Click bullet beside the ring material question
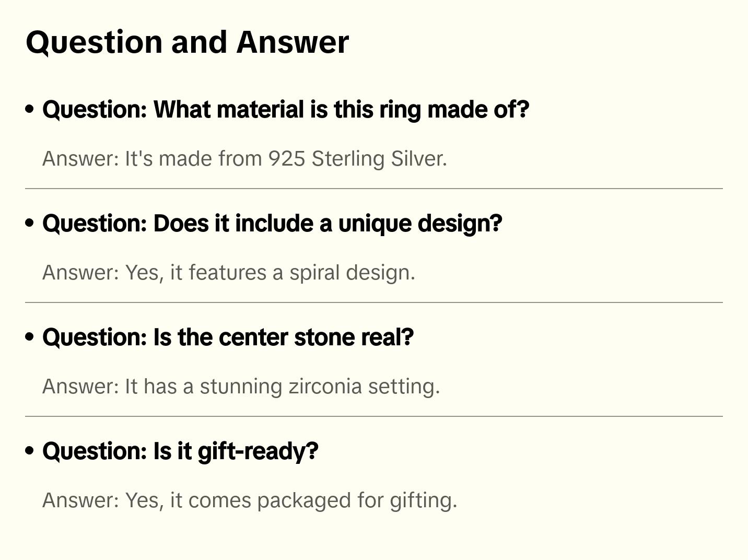The width and height of the screenshot is (748, 560). click(x=30, y=109)
